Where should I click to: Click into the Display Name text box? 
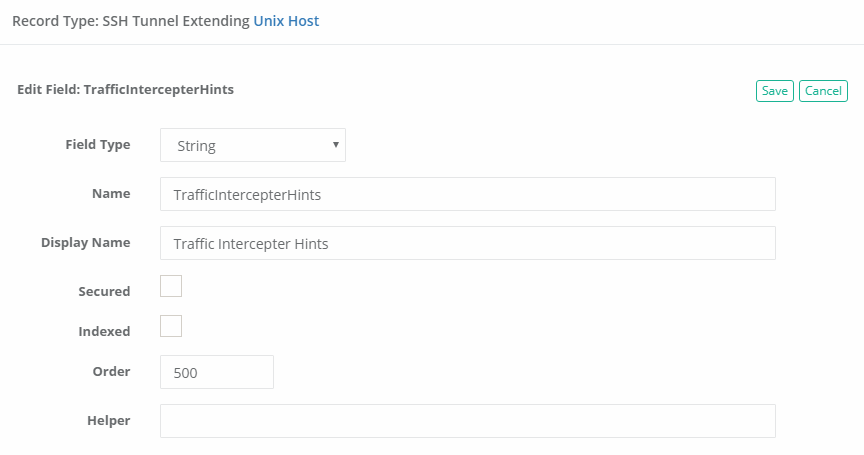[467, 243]
